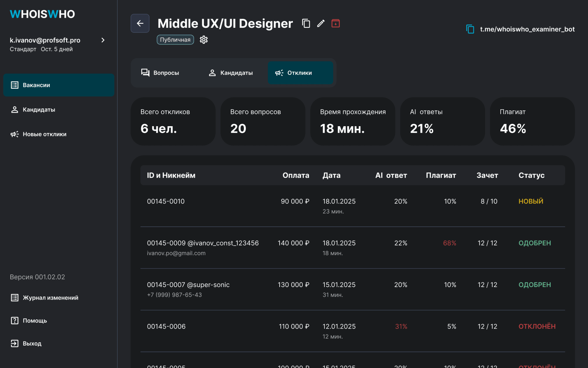This screenshot has width=588, height=368.
Task: Click the Плагиат 46% card
Action: tap(532, 121)
